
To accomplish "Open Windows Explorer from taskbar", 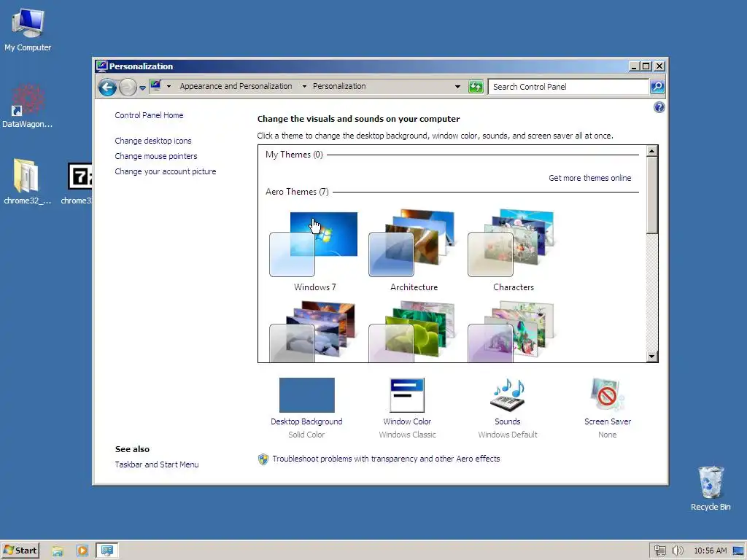I will (58, 551).
